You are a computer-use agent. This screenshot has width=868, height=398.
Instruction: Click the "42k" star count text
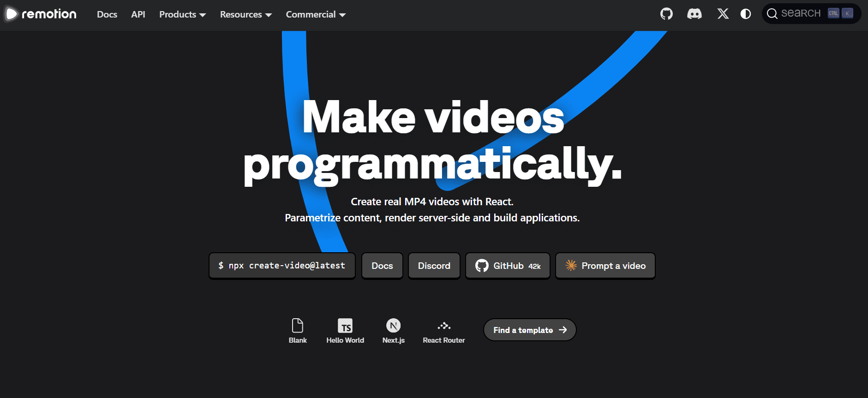534,267
